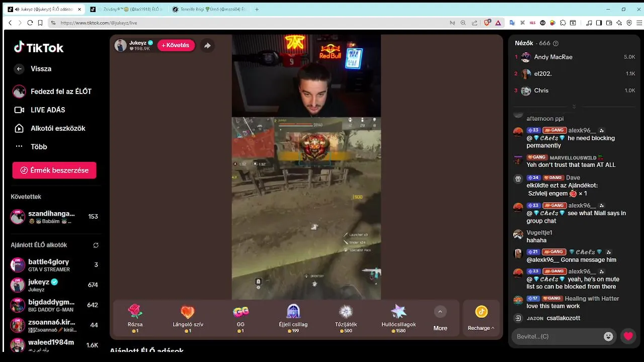The width and height of the screenshot is (644, 362).
Task: Click the tiktok.com address bar URL
Action: [x=99, y=23]
